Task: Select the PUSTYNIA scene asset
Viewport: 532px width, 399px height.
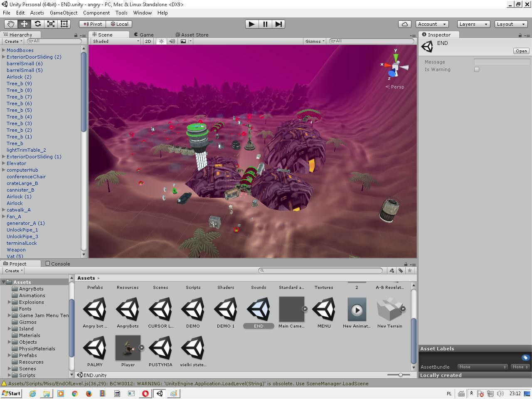Action: point(160,348)
